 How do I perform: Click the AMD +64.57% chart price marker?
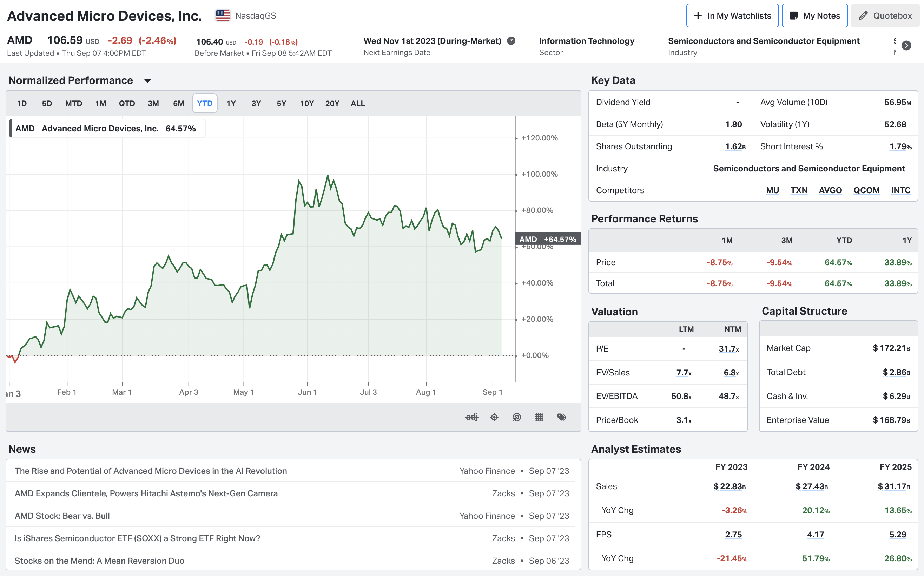coord(547,239)
